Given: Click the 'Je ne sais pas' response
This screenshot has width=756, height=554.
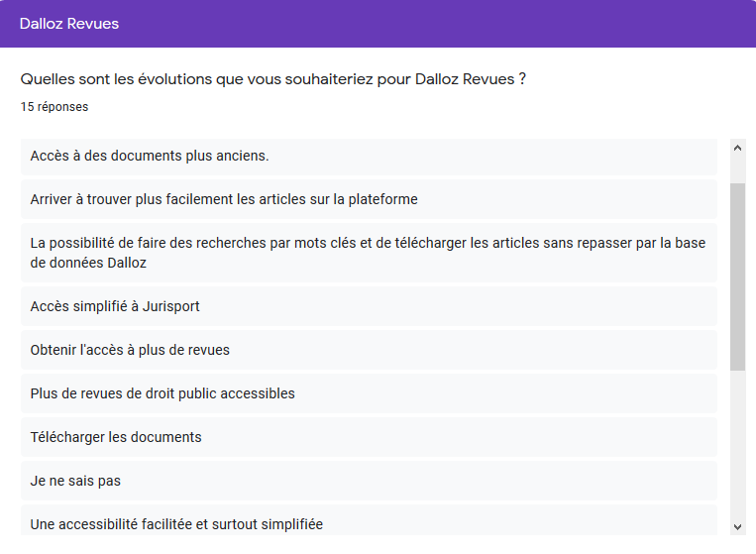Looking at the screenshot, I should (75, 482).
